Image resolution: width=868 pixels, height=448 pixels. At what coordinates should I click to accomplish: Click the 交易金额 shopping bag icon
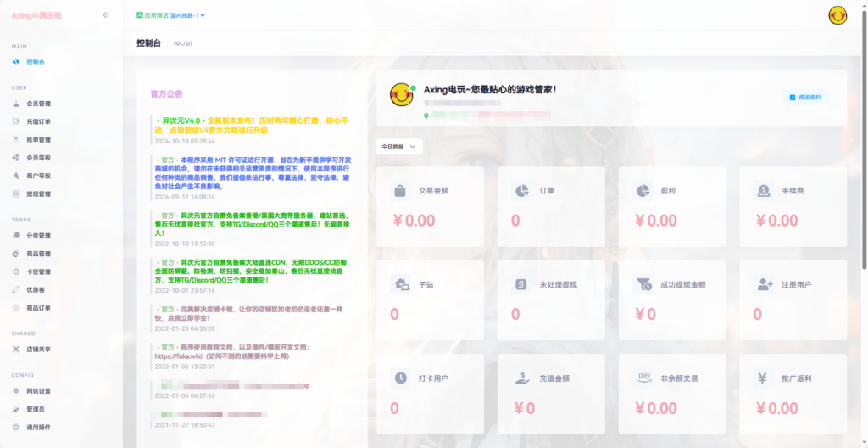coord(400,191)
